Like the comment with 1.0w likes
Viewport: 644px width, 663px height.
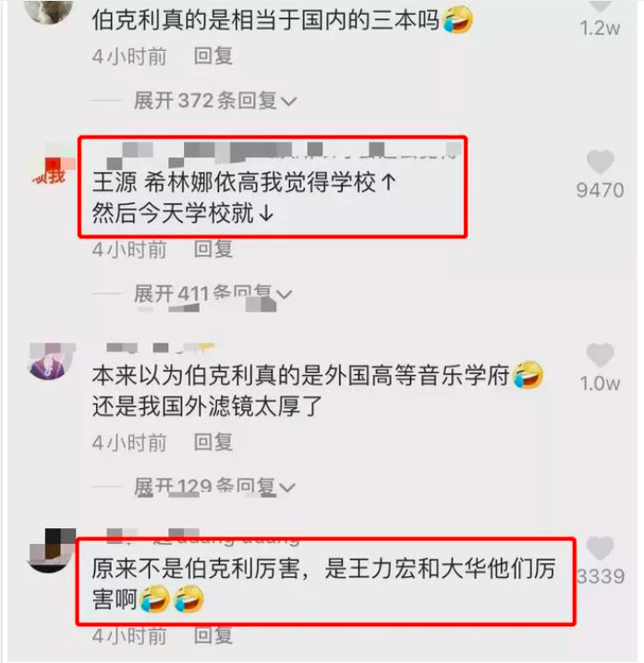(x=600, y=355)
